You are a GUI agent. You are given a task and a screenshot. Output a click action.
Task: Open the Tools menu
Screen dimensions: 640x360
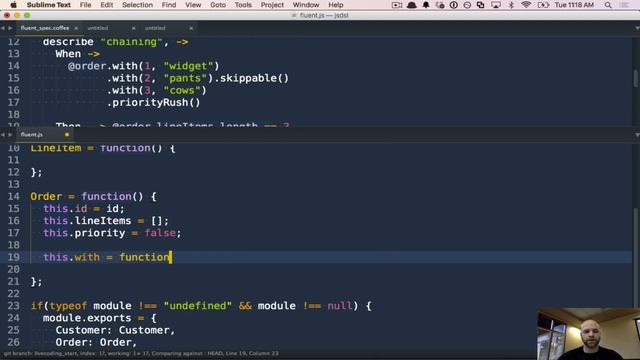(x=243, y=5)
